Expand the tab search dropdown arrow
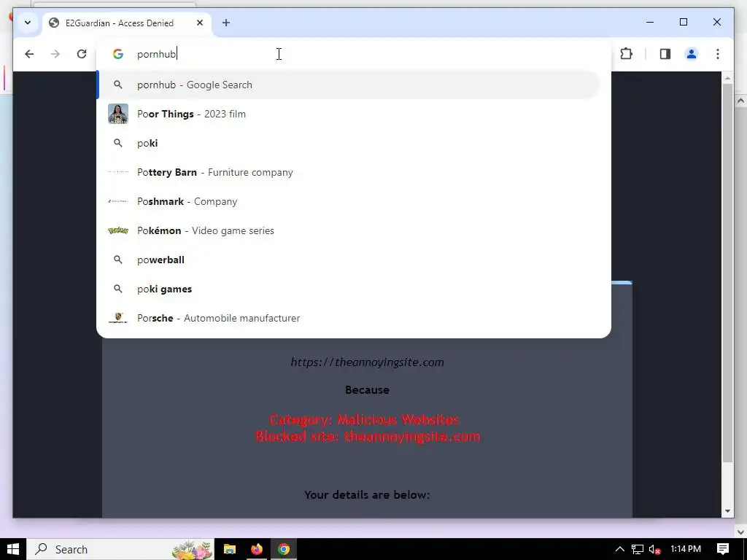Screen dimensions: 747x560 (x=28, y=23)
